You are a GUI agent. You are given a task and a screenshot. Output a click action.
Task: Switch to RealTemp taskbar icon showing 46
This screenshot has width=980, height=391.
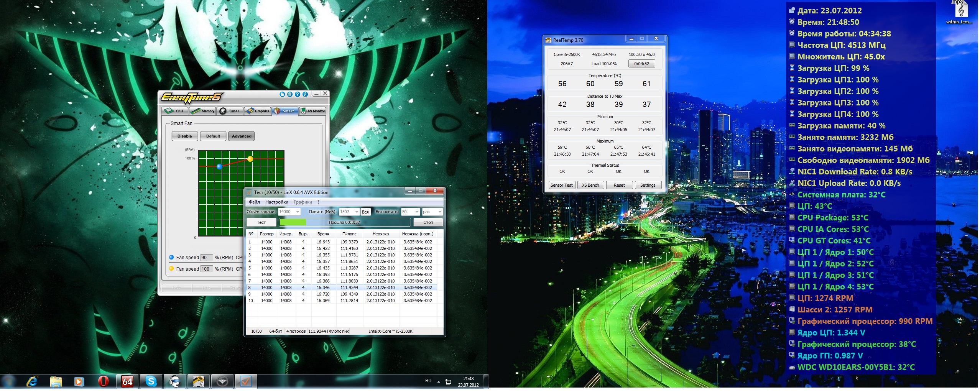tap(198, 381)
